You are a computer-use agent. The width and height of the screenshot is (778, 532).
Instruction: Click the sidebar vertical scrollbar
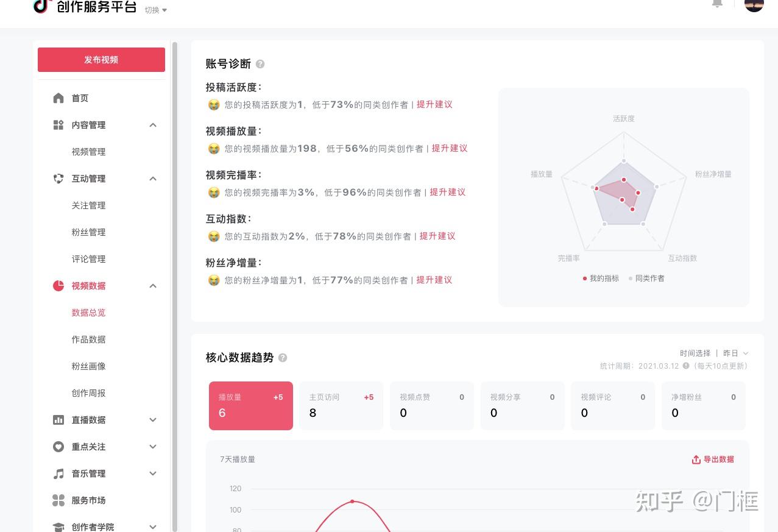tap(175, 286)
